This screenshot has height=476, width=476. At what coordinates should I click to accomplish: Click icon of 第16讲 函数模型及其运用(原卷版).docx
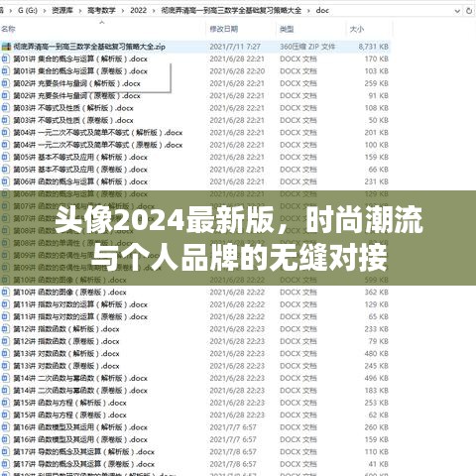click(x=5, y=439)
